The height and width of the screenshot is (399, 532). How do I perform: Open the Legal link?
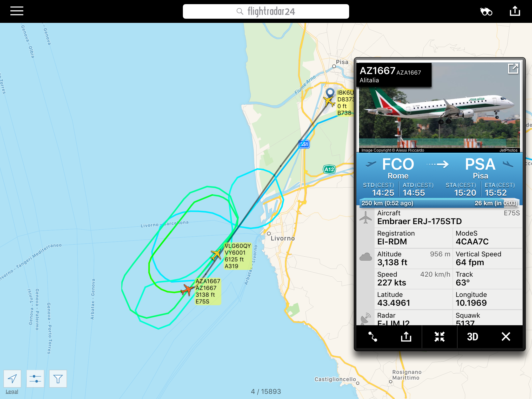point(12,391)
